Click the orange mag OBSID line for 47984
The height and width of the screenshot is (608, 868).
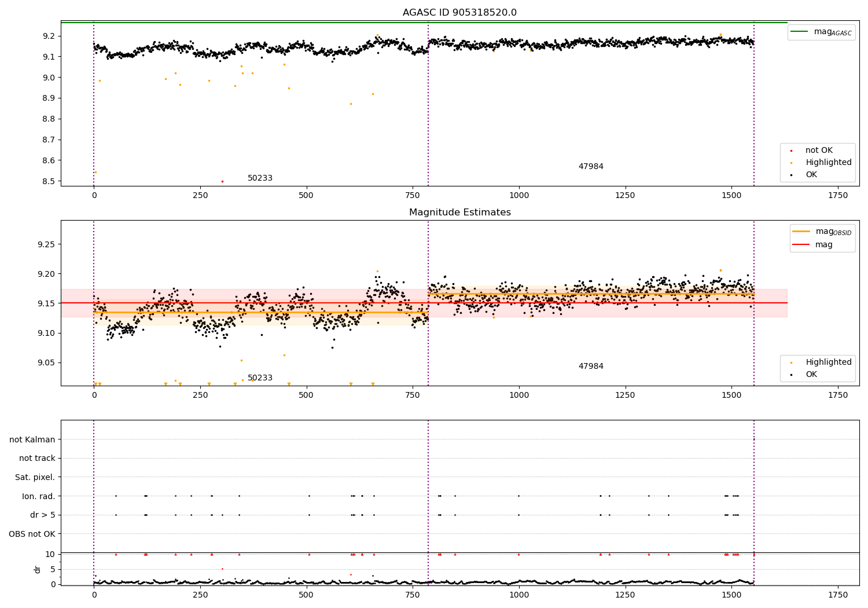click(x=591, y=294)
